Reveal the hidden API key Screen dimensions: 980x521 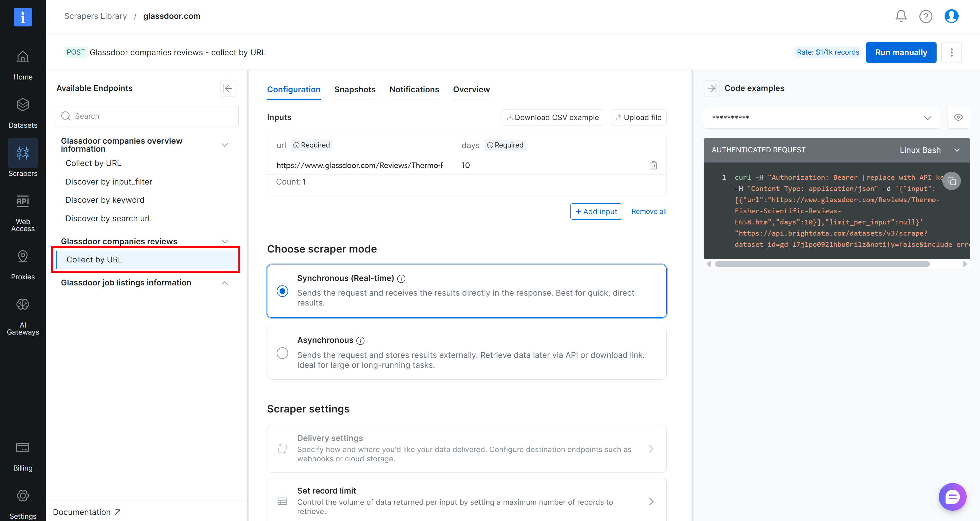tap(958, 117)
